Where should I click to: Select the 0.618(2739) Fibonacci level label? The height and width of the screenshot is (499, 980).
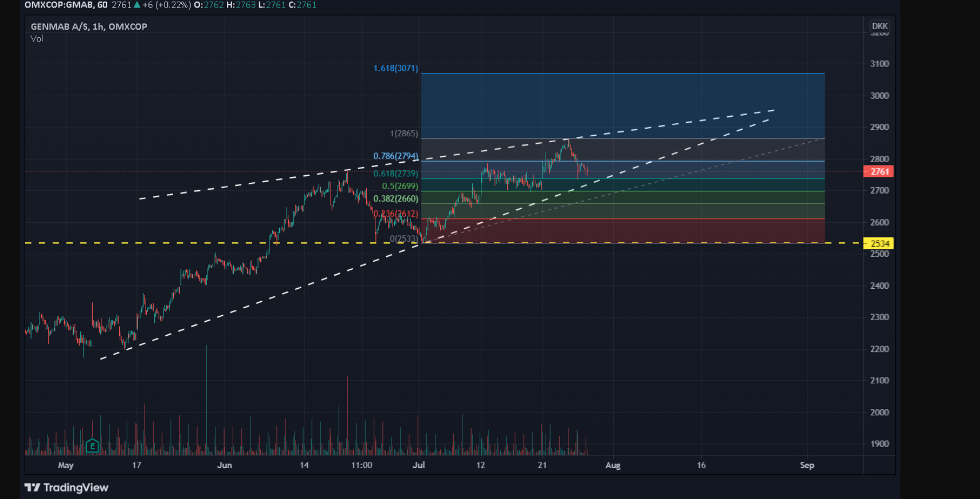click(x=396, y=174)
